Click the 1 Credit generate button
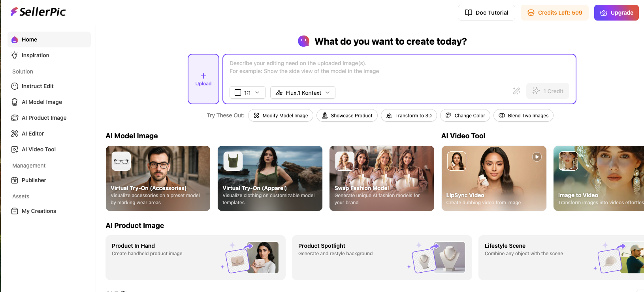This screenshot has height=292, width=644. pos(548,91)
